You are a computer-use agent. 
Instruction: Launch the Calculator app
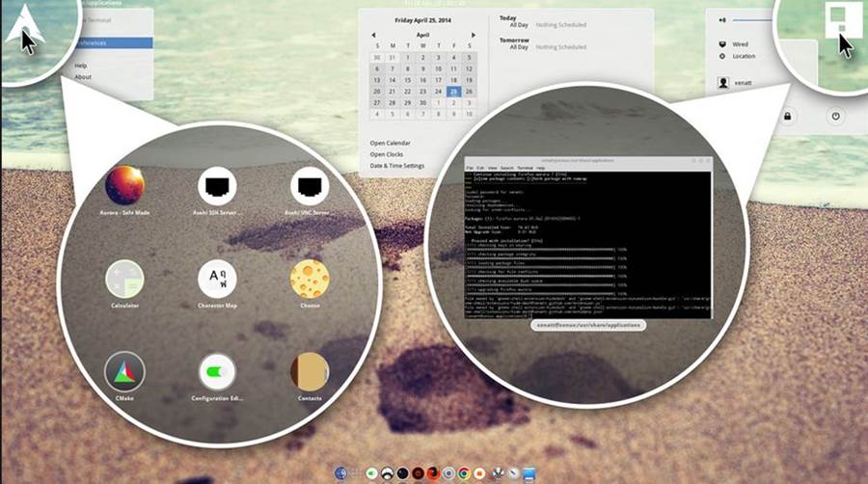coord(125,279)
